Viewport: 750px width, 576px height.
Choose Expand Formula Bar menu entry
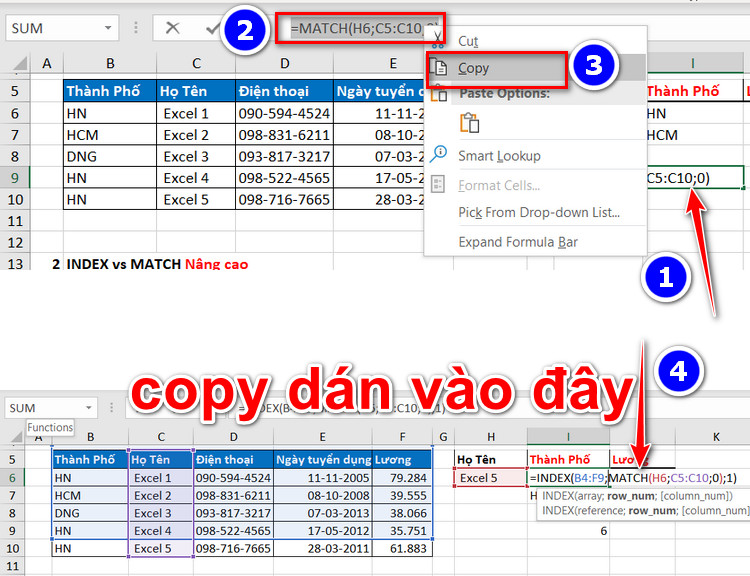(x=518, y=242)
